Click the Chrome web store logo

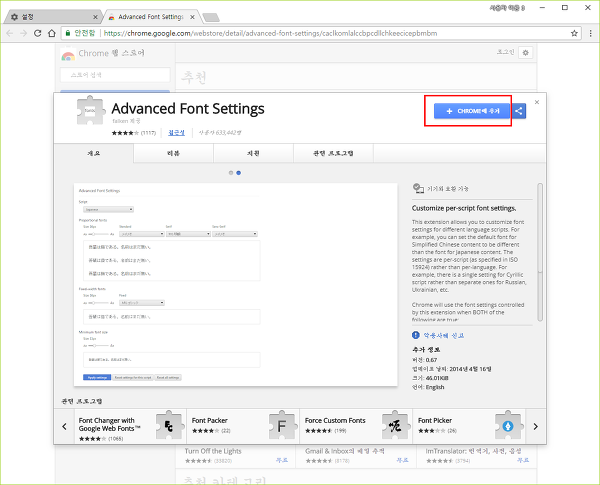[68, 54]
